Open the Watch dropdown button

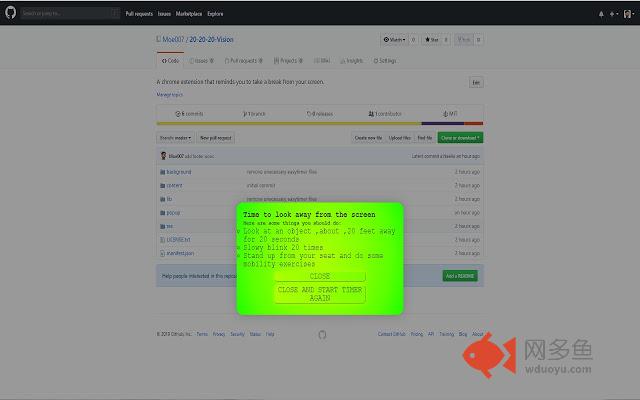point(394,40)
